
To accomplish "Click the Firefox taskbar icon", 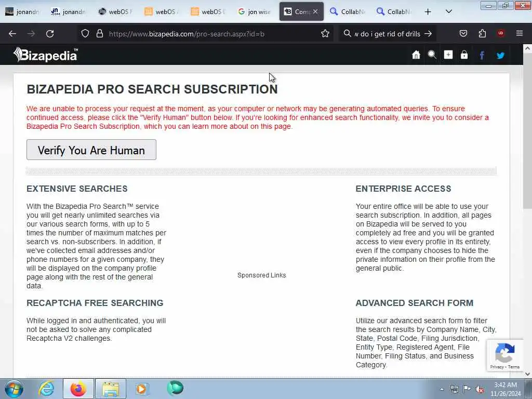I will point(78,389).
